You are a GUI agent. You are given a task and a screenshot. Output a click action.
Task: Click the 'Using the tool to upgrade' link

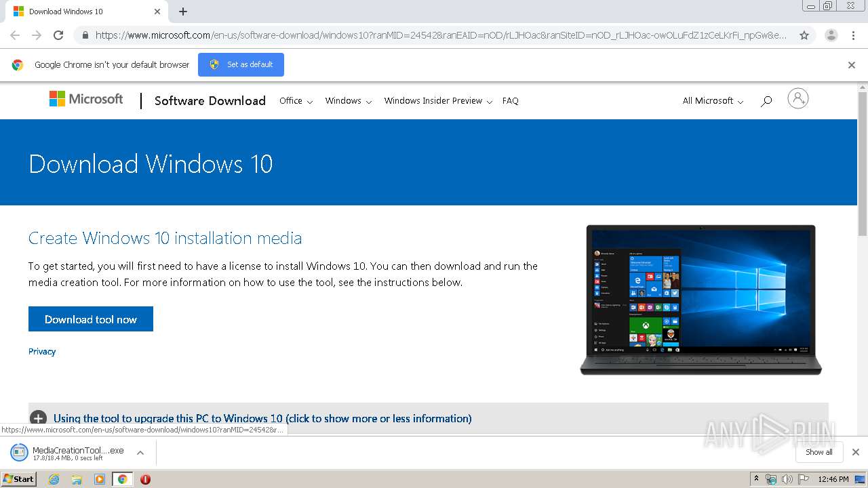[x=262, y=419]
